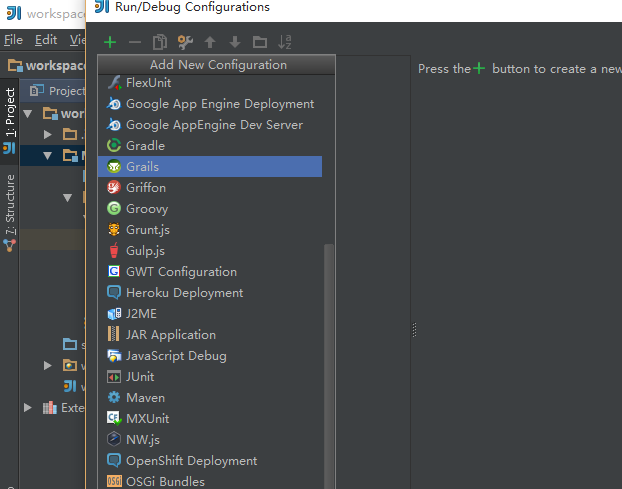Viewport: 622px width, 489px height.
Task: Choose JavaScript Debug entry
Action: coord(210,356)
